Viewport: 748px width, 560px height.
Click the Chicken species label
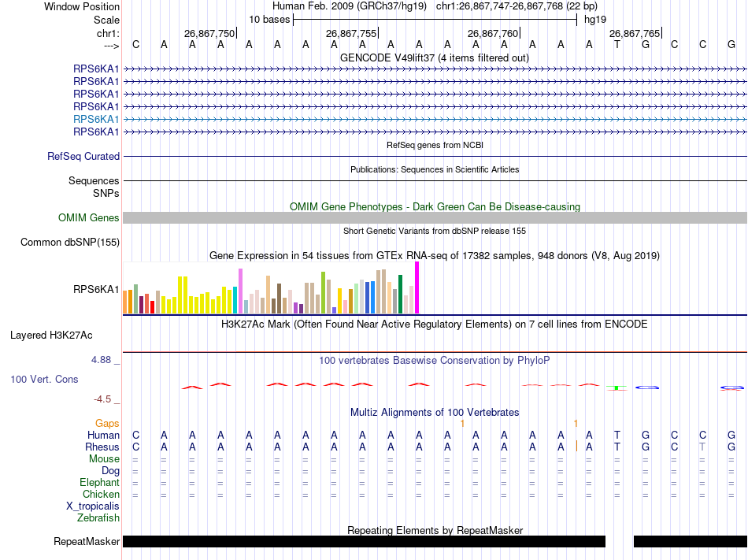[101, 494]
